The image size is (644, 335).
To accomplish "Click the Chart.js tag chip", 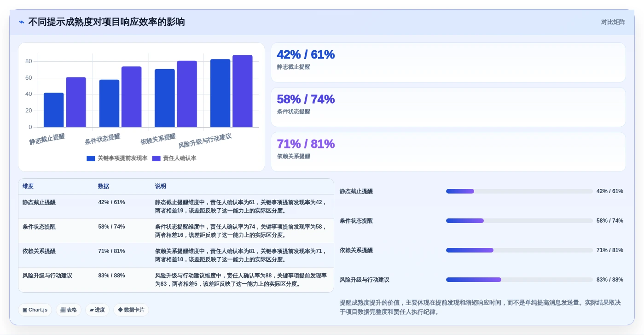I will pos(35,310).
